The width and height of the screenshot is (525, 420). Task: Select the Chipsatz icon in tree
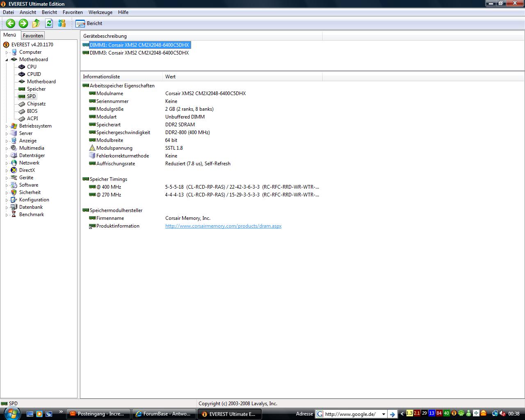click(22, 104)
